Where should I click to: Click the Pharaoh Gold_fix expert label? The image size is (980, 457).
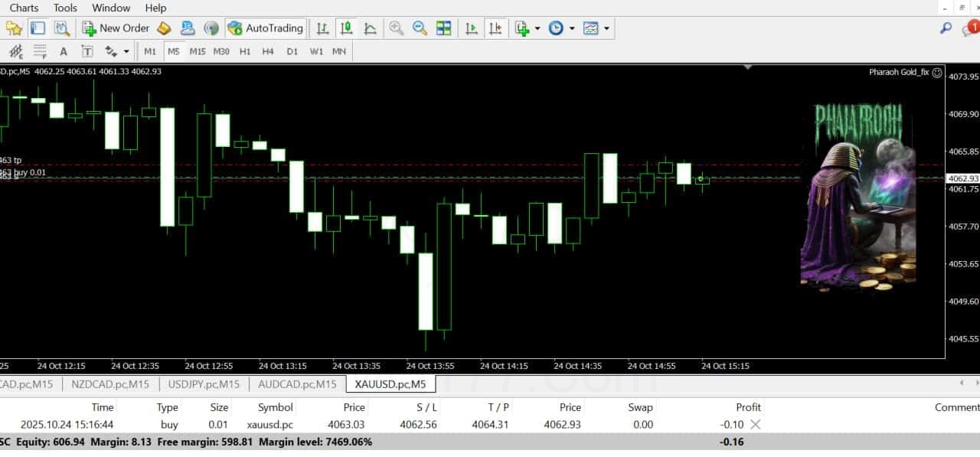click(899, 72)
